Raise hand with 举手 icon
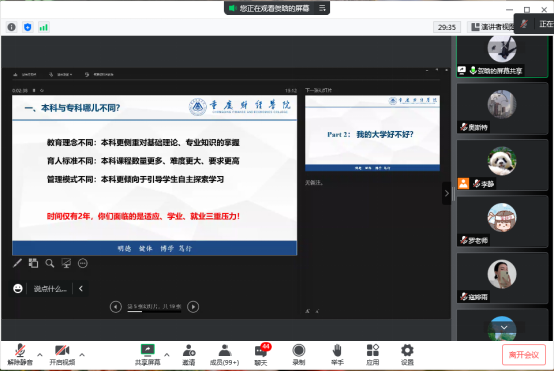This screenshot has height=371, width=554. coord(337,355)
